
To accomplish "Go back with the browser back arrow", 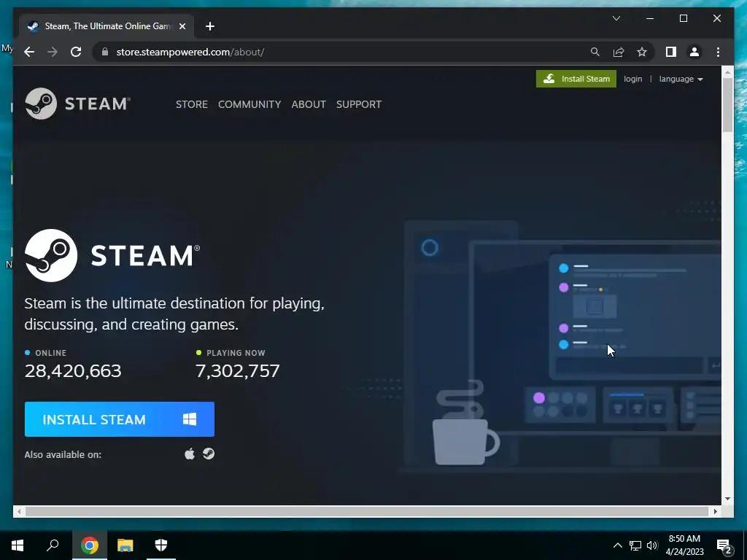I will pos(29,52).
